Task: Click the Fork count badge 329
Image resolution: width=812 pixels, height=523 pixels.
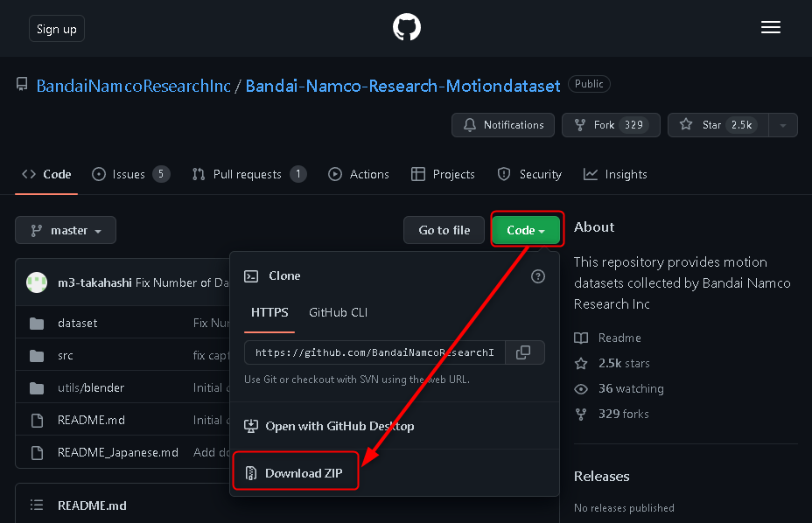Action: coord(633,125)
